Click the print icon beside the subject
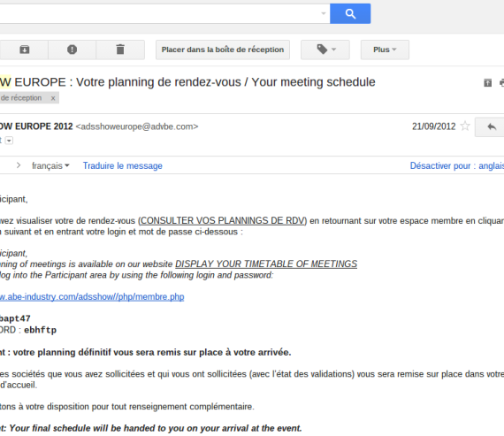The width and height of the screenshot is (504, 436). [x=501, y=83]
